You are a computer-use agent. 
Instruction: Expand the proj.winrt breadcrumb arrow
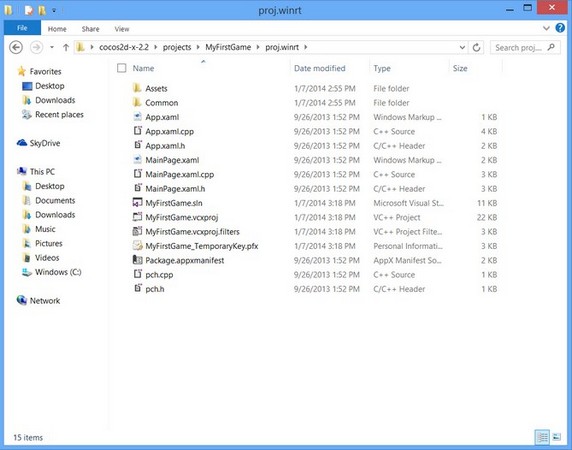coord(306,47)
